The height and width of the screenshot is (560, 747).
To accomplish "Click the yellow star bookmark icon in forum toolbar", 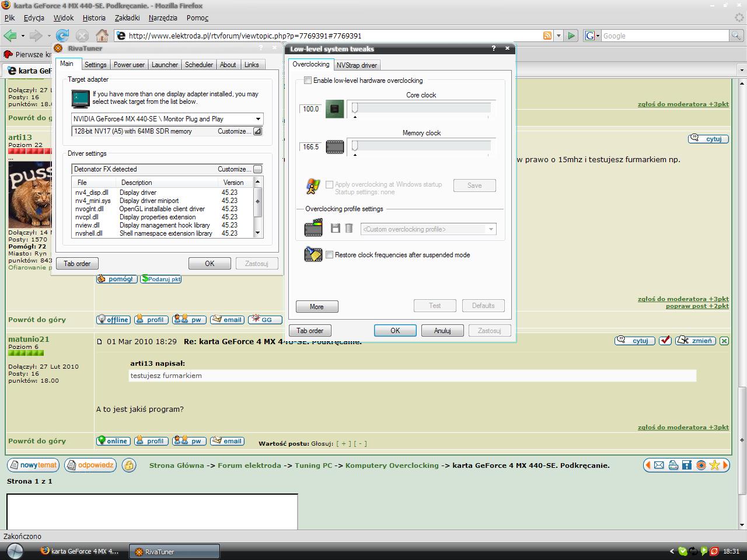I will click(x=714, y=465).
